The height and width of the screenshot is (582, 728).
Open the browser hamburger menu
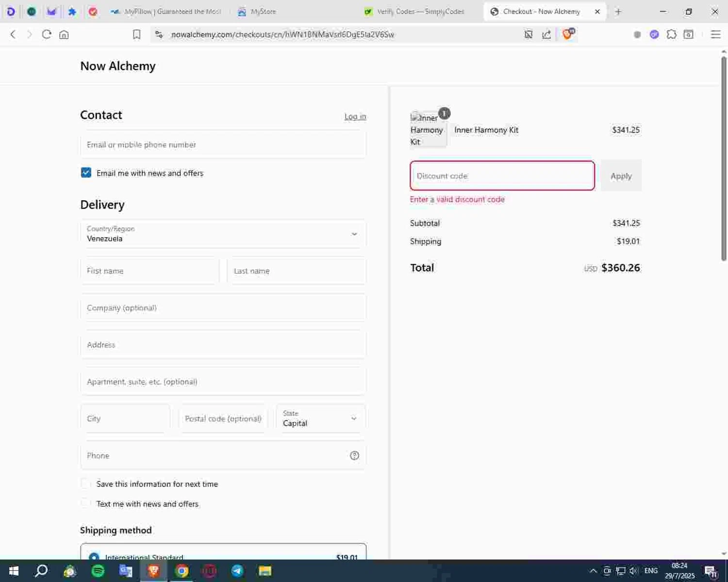pos(715,34)
